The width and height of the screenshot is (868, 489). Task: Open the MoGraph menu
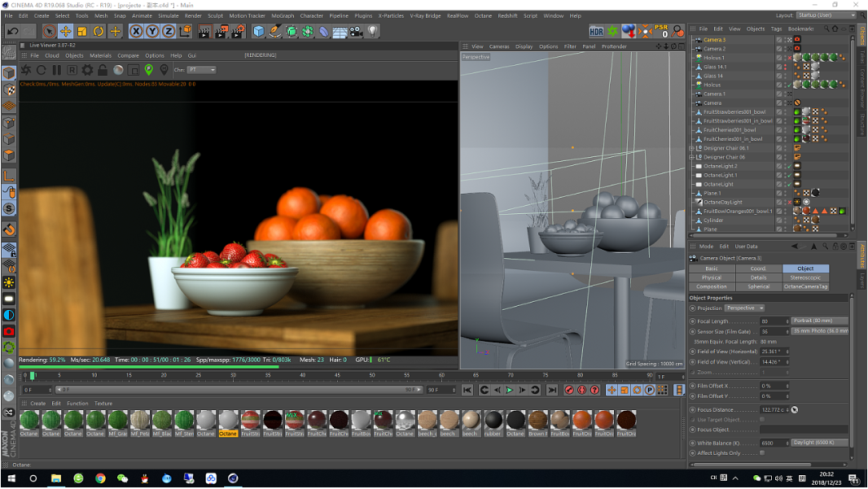click(x=283, y=15)
